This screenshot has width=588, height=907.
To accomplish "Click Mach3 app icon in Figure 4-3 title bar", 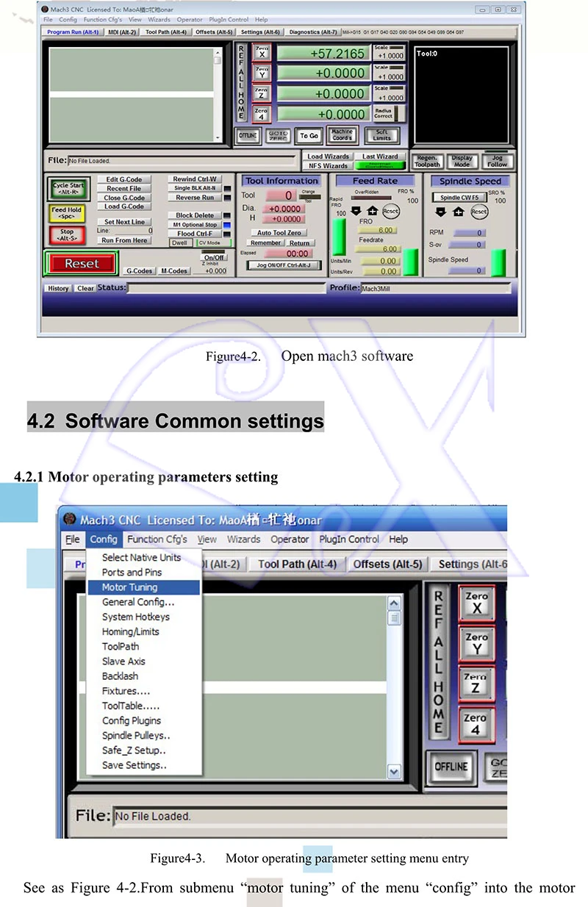I will coord(70,520).
